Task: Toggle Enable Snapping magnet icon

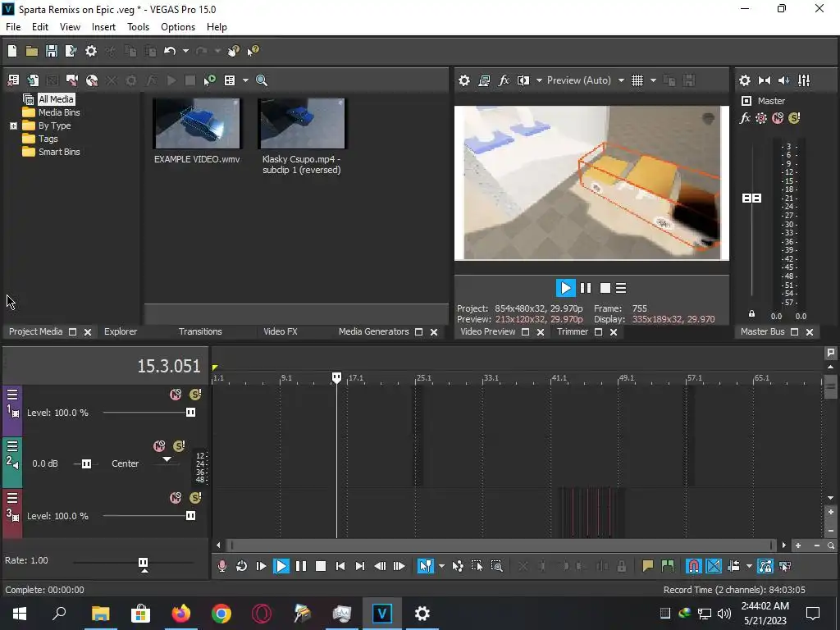Action: pos(693,566)
